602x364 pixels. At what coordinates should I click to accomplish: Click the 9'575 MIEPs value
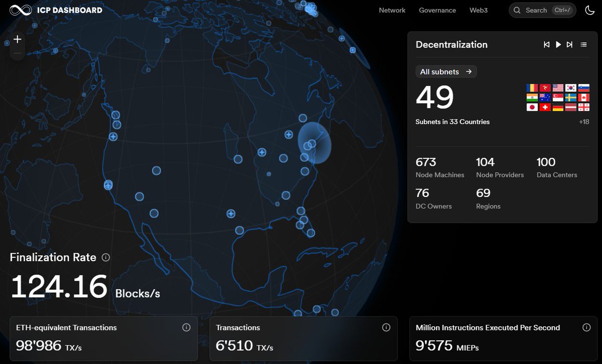pos(447,346)
